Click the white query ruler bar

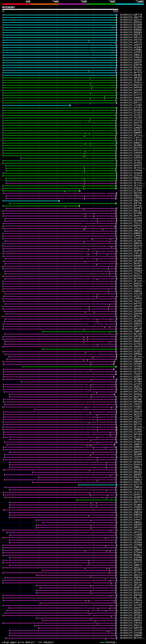(60, 10)
